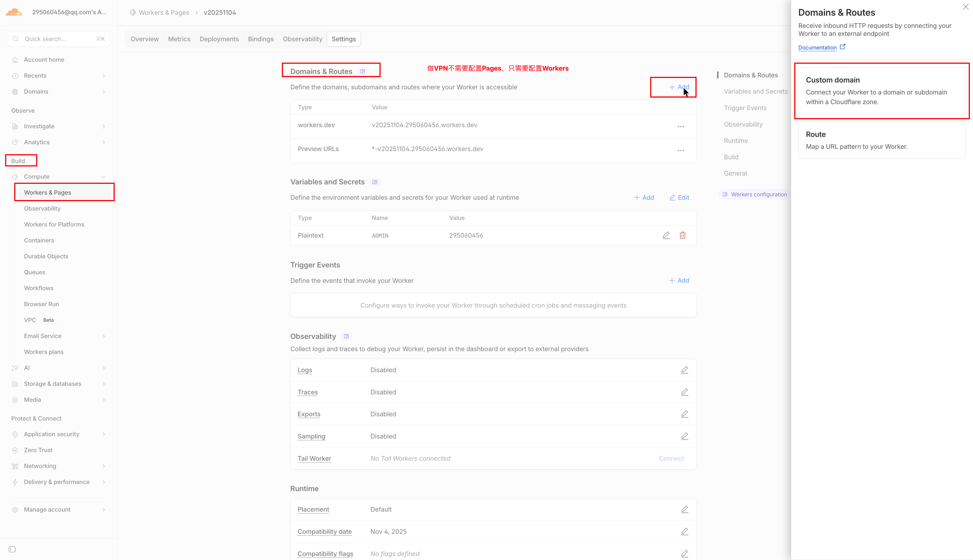Click the Account home house icon
The width and height of the screenshot is (973, 560).
[15, 60]
